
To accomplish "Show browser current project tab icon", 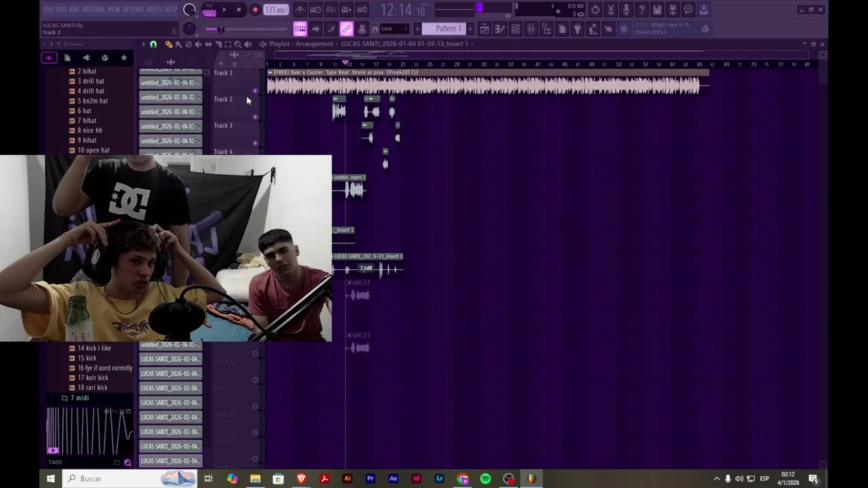I will tap(67, 58).
